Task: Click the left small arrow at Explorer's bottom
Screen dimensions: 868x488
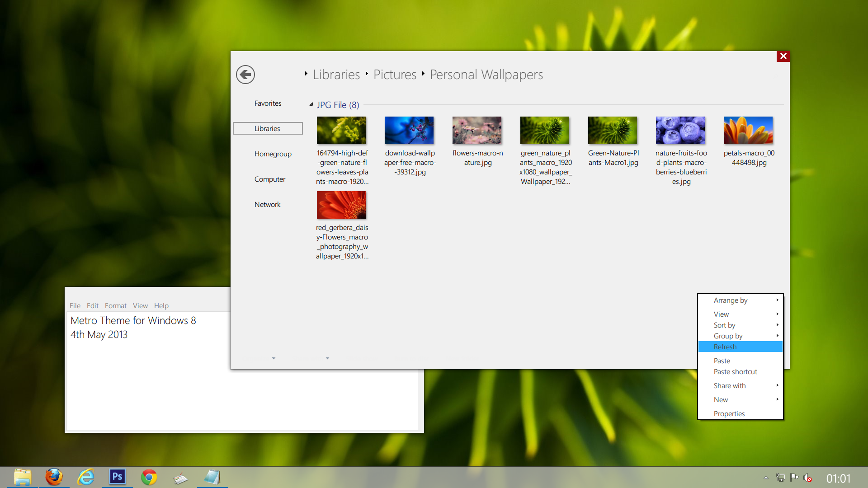Action: click(x=274, y=358)
